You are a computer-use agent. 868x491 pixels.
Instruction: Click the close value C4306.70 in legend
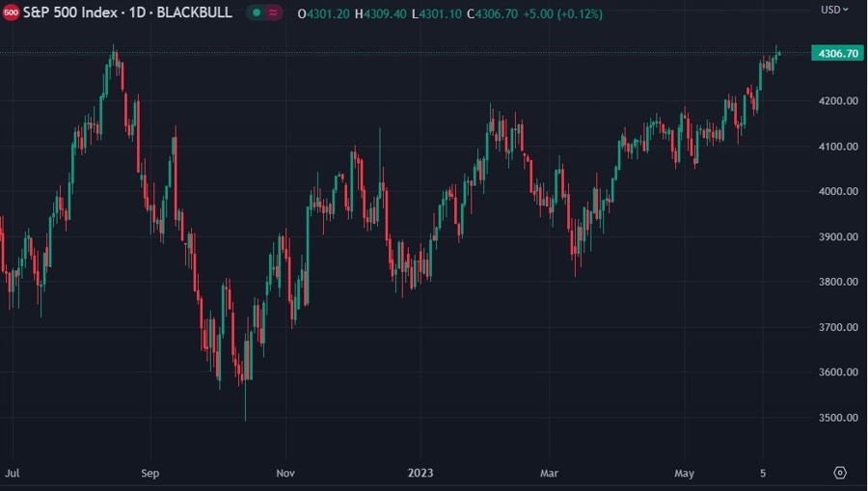click(x=493, y=14)
